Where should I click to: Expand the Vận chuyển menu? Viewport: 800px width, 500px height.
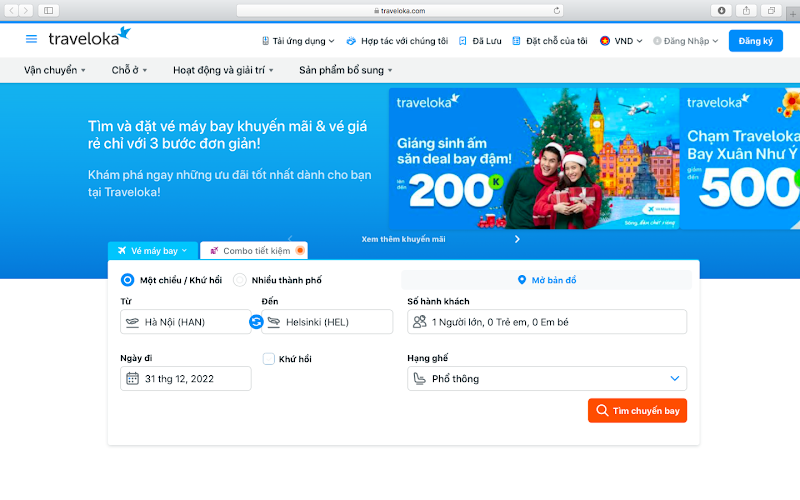55,70
